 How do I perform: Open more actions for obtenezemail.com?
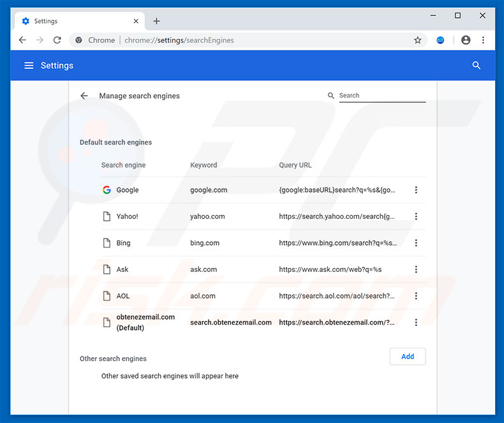tap(416, 322)
